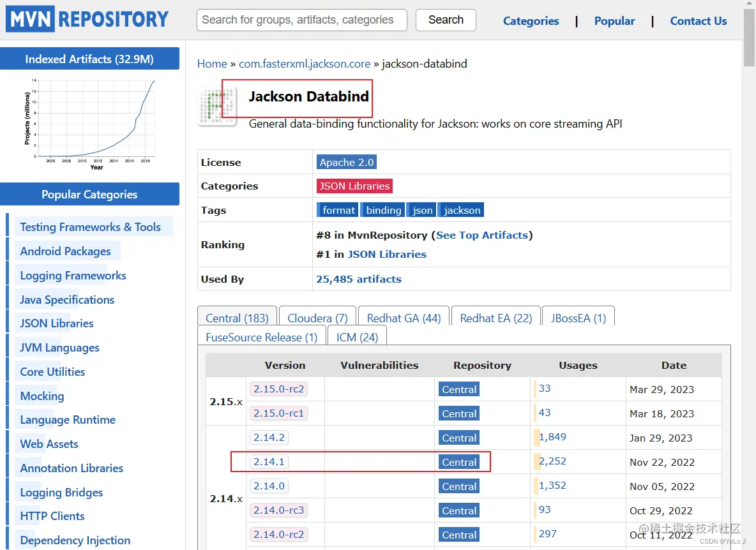Open Mocking category
The image size is (756, 550).
pyautogui.click(x=42, y=396)
